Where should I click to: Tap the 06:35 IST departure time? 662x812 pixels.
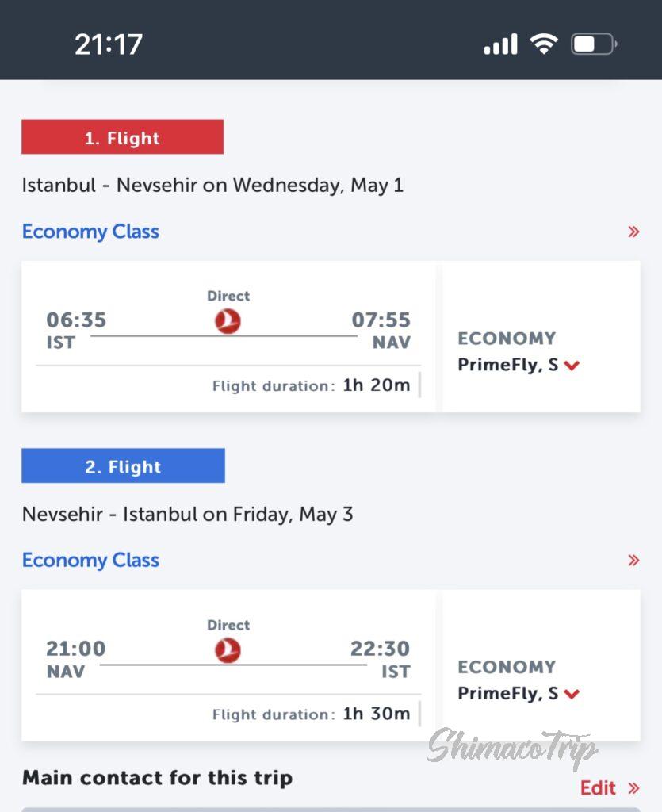(75, 320)
